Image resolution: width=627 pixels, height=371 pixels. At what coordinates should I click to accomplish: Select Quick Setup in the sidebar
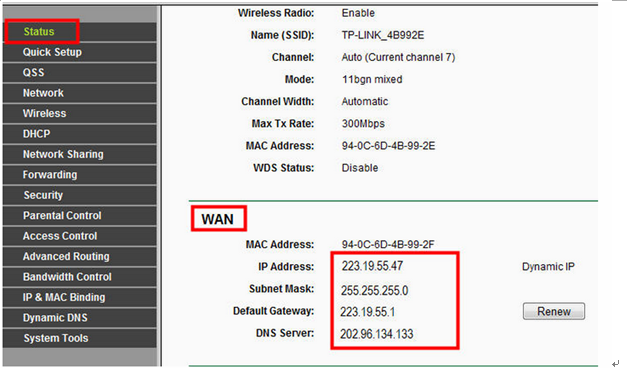pos(52,52)
